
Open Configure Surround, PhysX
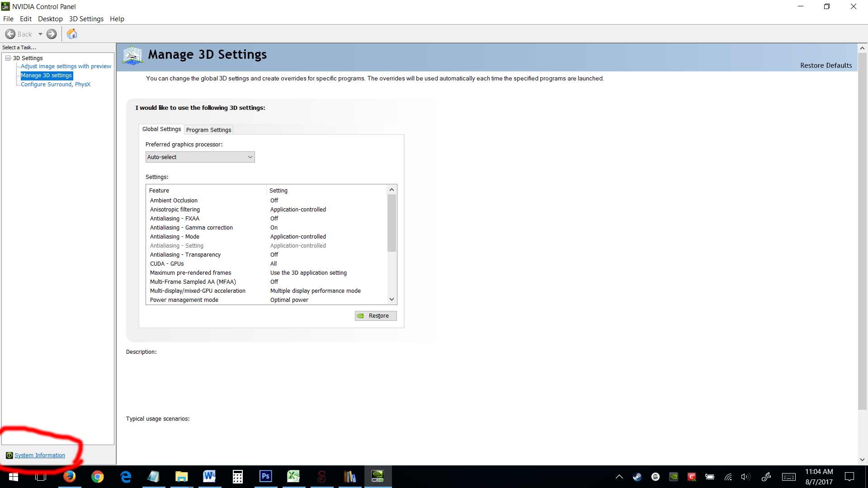click(x=56, y=84)
